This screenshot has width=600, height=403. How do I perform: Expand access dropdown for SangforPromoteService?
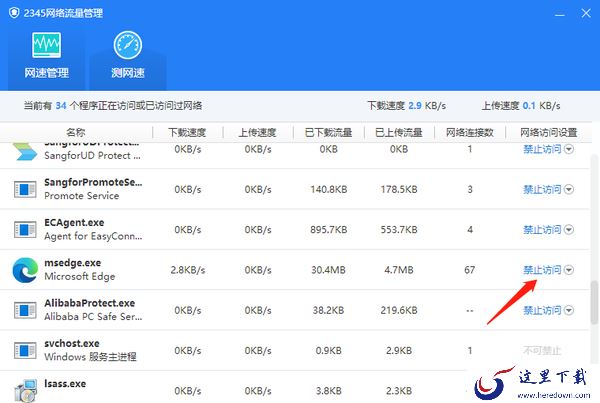[569, 189]
